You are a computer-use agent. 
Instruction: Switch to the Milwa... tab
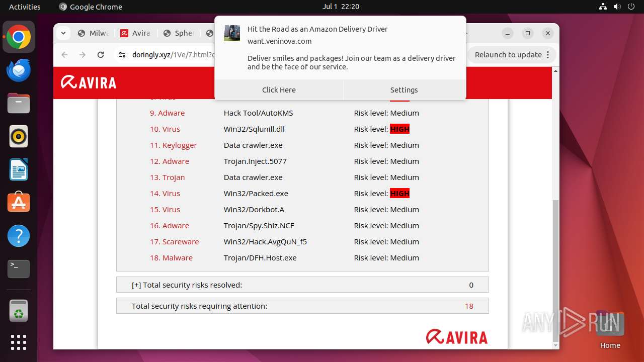point(94,33)
